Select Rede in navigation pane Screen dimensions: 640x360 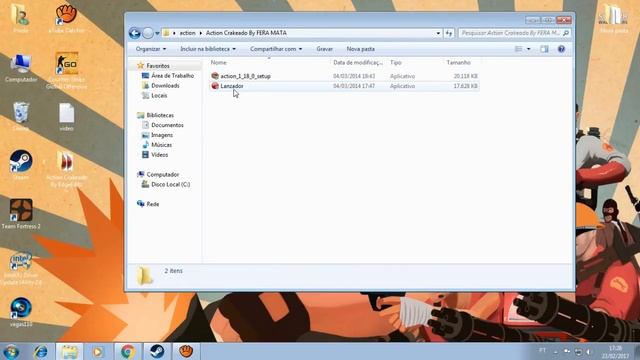point(153,204)
